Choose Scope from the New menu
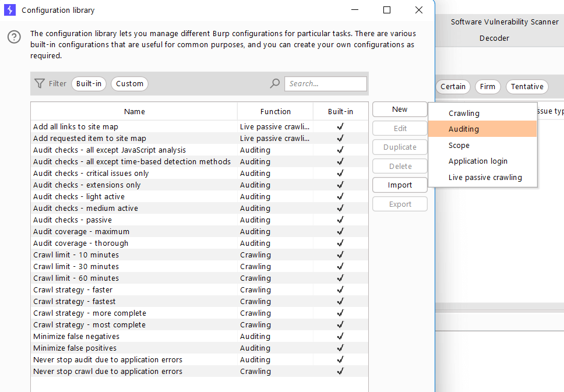Viewport: 564px width, 392px height. click(482, 145)
